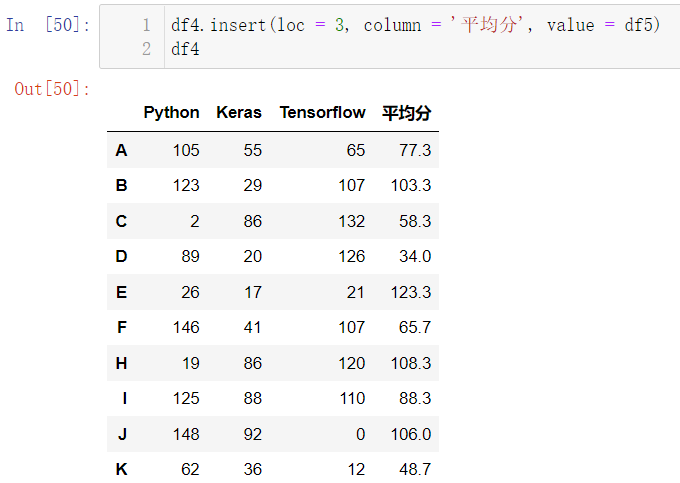Click Tensorflow value 110 in row I
Screen dimensions: 680x483
352,398
